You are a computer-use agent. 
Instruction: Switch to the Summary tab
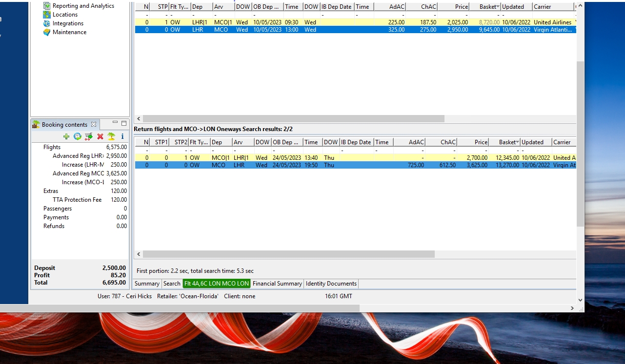click(x=147, y=284)
